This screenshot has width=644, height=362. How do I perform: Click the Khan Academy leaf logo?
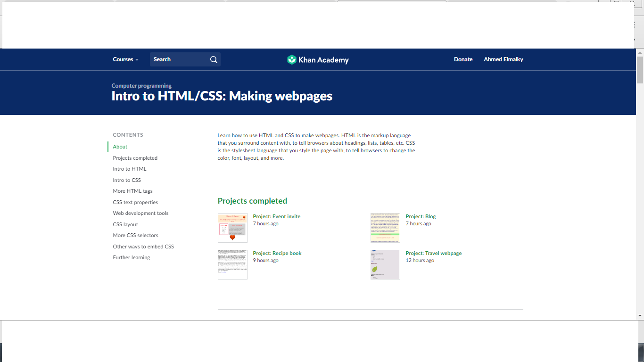point(292,59)
